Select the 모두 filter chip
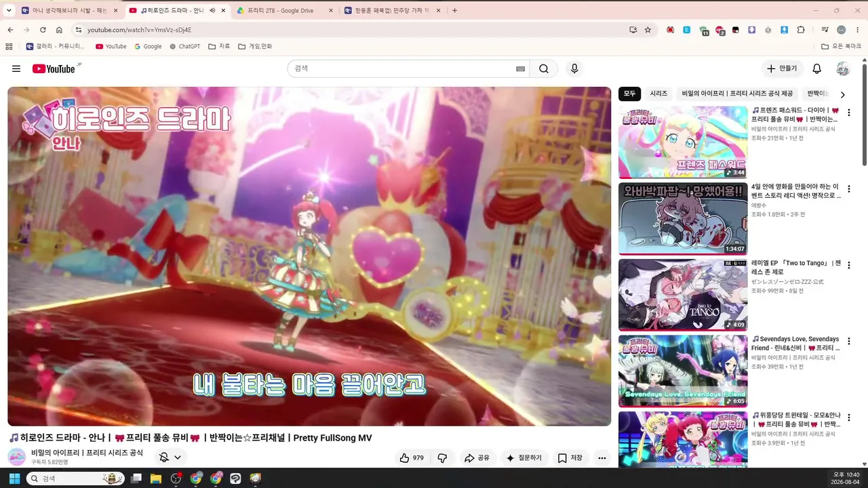 [x=630, y=94]
